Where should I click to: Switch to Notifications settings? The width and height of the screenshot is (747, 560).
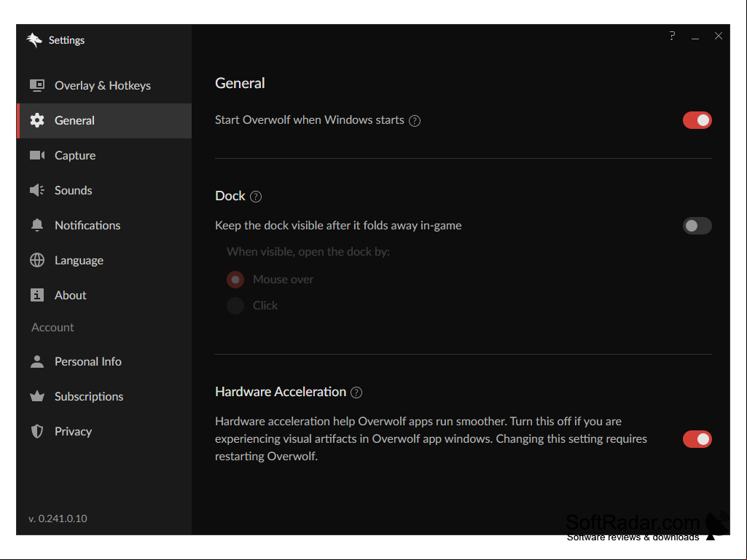coord(104,225)
